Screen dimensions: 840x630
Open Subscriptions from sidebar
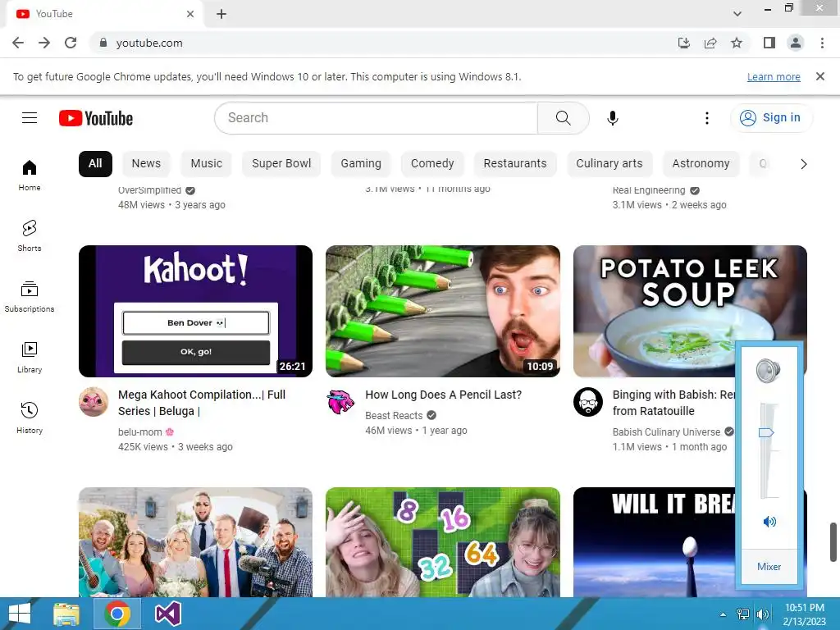tap(30, 296)
